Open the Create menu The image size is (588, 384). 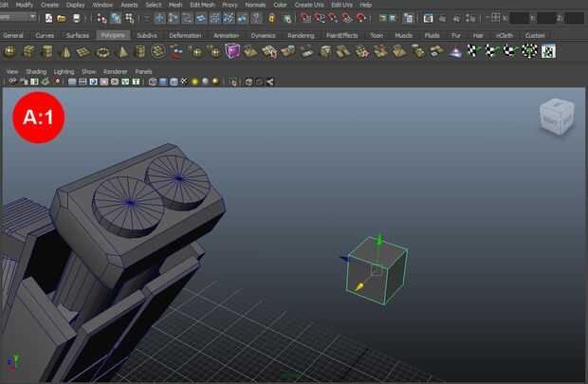click(49, 5)
